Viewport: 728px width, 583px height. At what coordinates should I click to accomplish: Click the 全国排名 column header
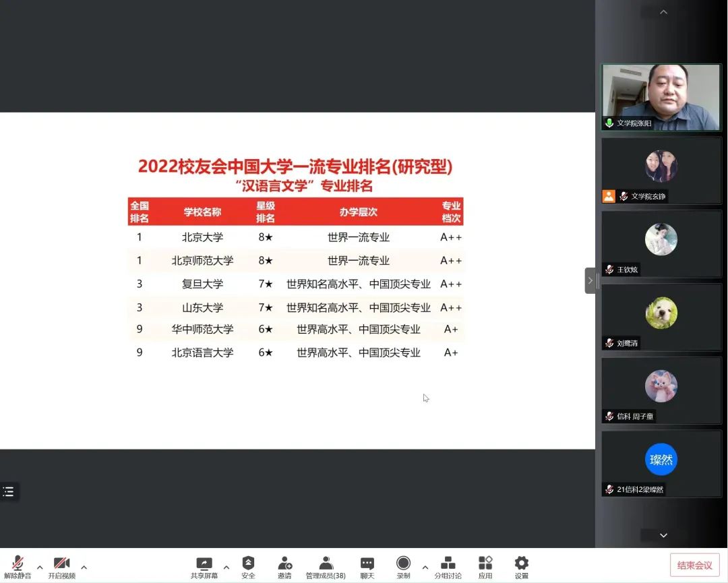[140, 212]
